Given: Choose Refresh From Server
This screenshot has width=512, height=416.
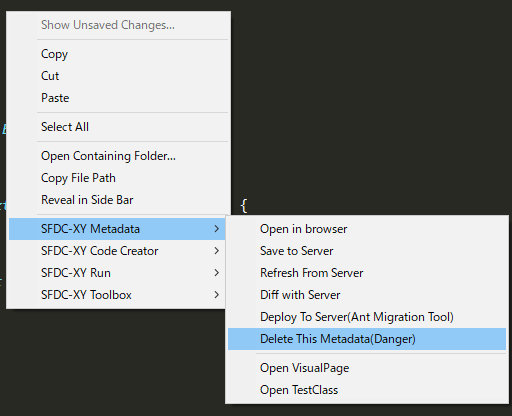Looking at the screenshot, I should [367, 273].
